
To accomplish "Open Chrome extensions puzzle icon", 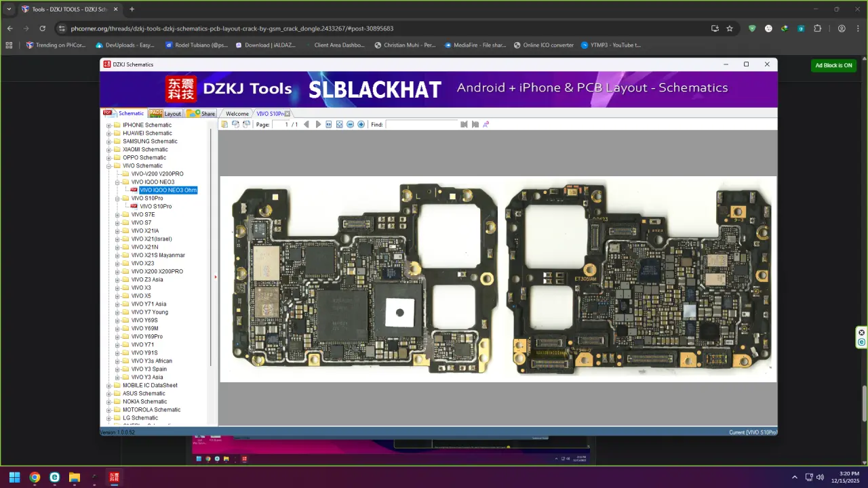I will pyautogui.click(x=817, y=28).
